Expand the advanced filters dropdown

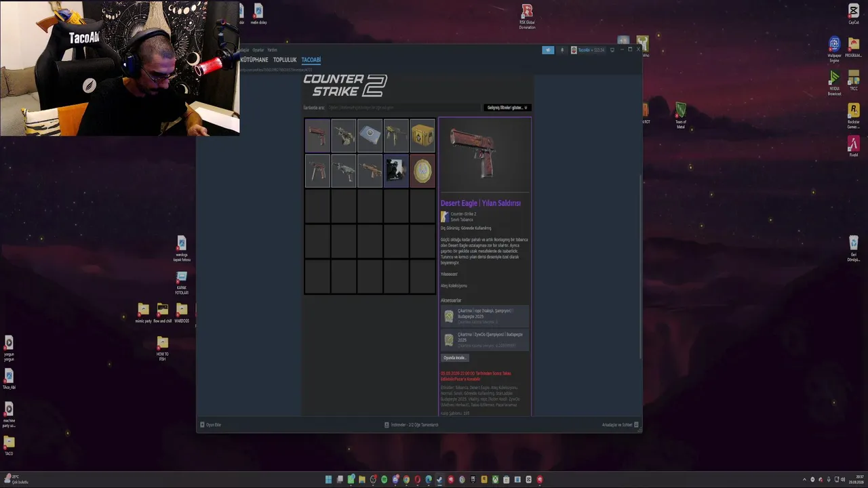coord(507,108)
